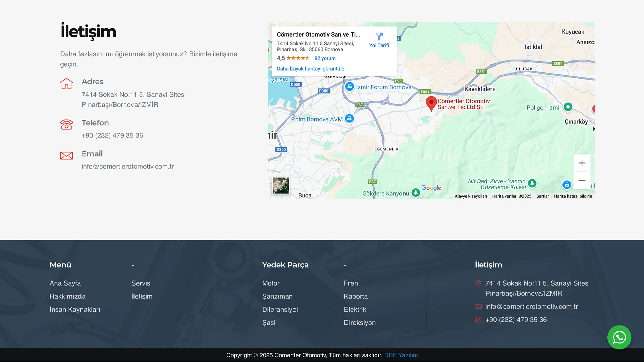Toggle satellite view thumbnail on map
Image resolution: width=644 pixels, height=362 pixels.
[x=281, y=186]
